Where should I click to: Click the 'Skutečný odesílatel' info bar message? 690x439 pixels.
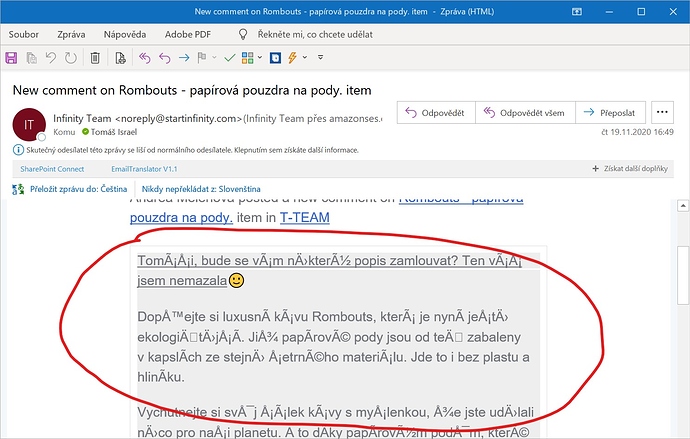[192, 150]
